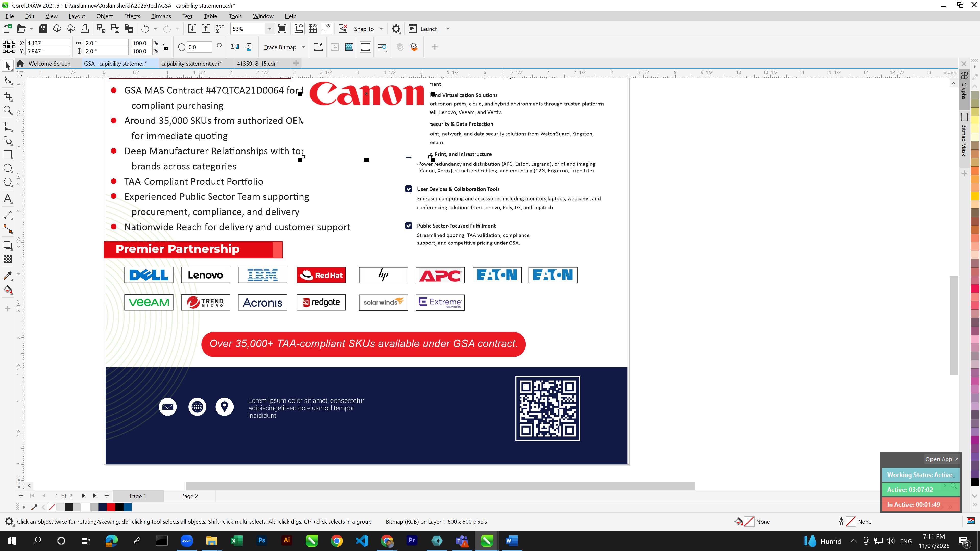The width and height of the screenshot is (980, 551).
Task: Expand the Trace Bitmap dropdown
Action: [304, 47]
